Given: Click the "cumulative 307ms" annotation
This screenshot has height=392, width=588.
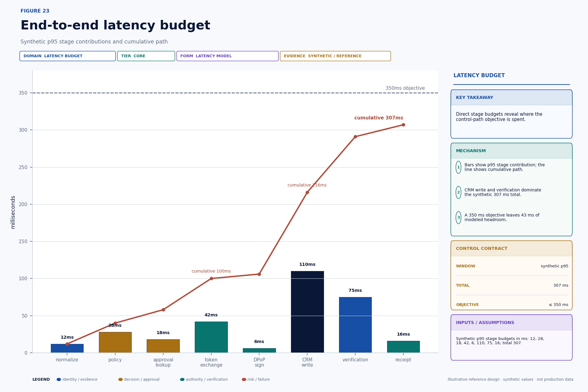Looking at the screenshot, I should tap(379, 118).
